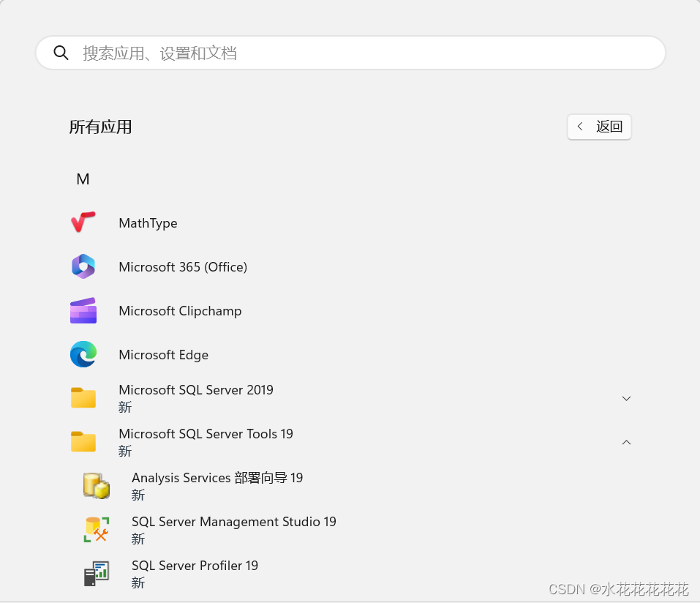
Task: Select the Microsoft SQL Server Tools 19 text
Action: coord(206,434)
